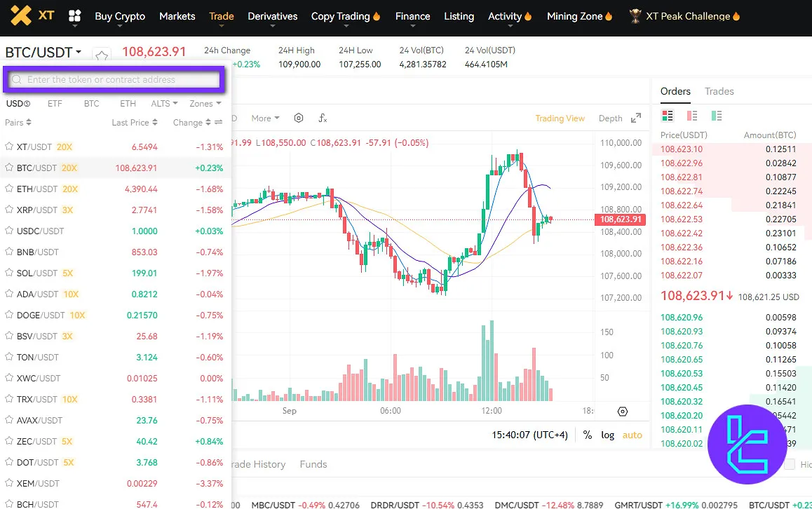The image size is (812, 509).
Task: Select the TRX/USDT pair row
Action: click(x=115, y=399)
